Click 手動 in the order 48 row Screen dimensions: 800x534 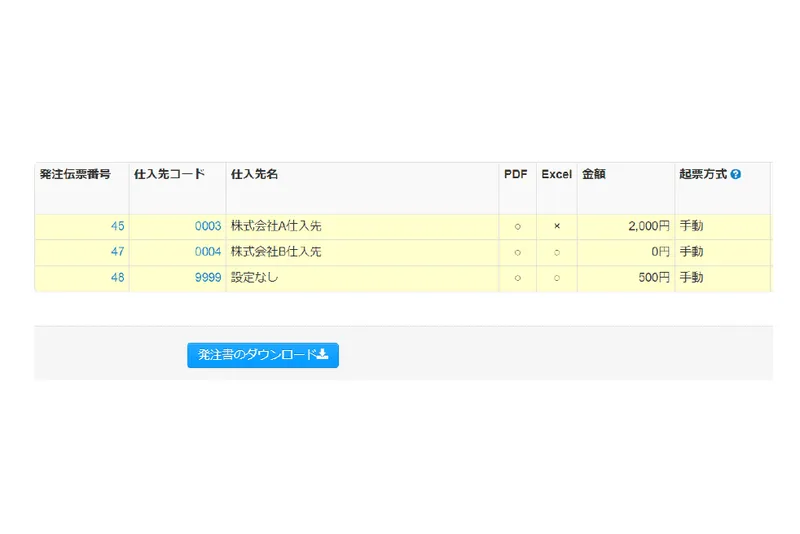click(691, 277)
